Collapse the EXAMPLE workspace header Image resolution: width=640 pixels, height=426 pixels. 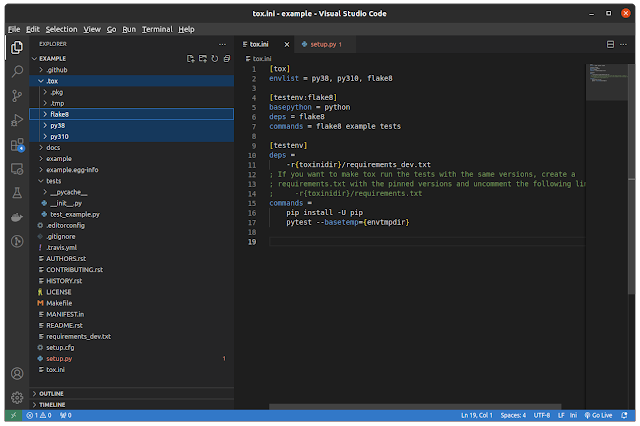pos(53,59)
